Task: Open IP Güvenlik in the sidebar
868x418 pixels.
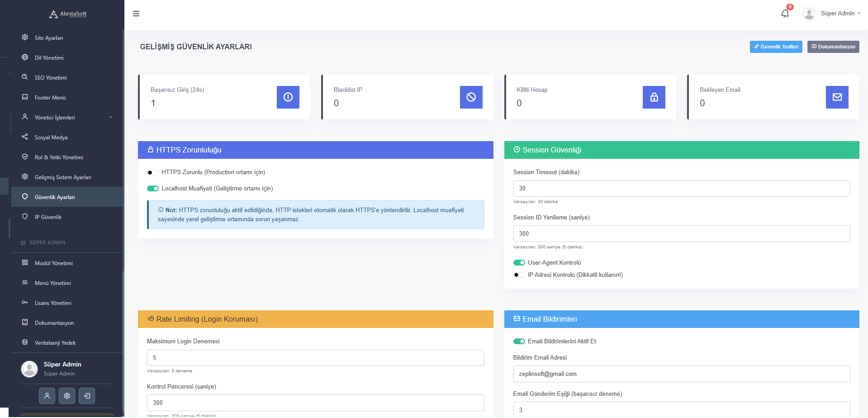Action: (x=48, y=217)
